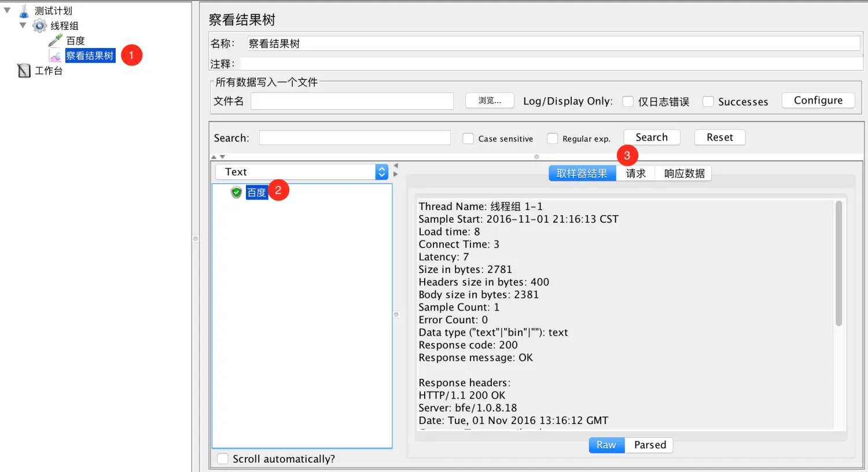The width and height of the screenshot is (868, 472).
Task: Select 测试计划 in the tree
Action: (53, 11)
